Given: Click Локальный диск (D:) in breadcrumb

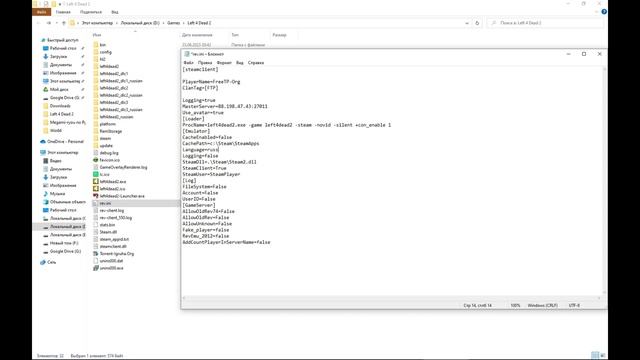Looking at the screenshot, I should (x=140, y=23).
